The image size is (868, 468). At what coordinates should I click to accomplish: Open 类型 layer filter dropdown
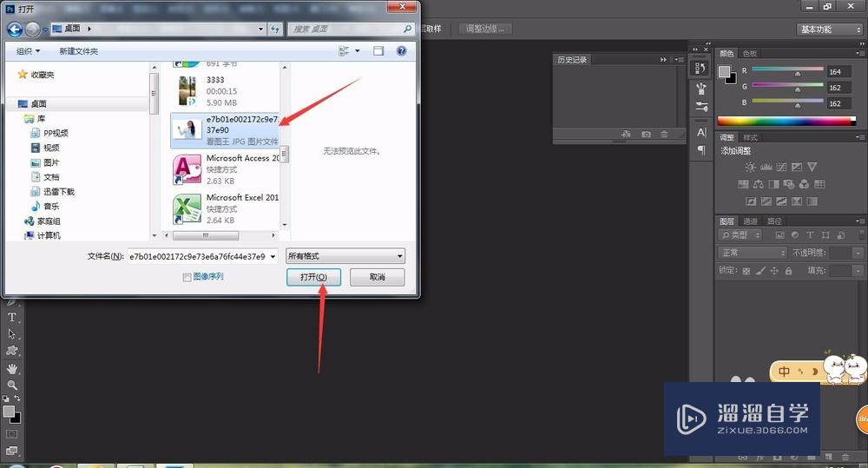pyautogui.click(x=740, y=235)
